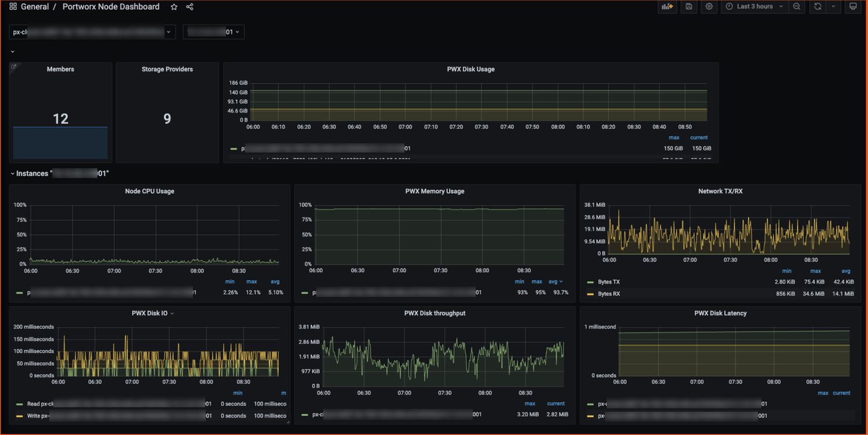Sort PWX Memory Usage legend by min
The image size is (868, 435).
pos(520,281)
